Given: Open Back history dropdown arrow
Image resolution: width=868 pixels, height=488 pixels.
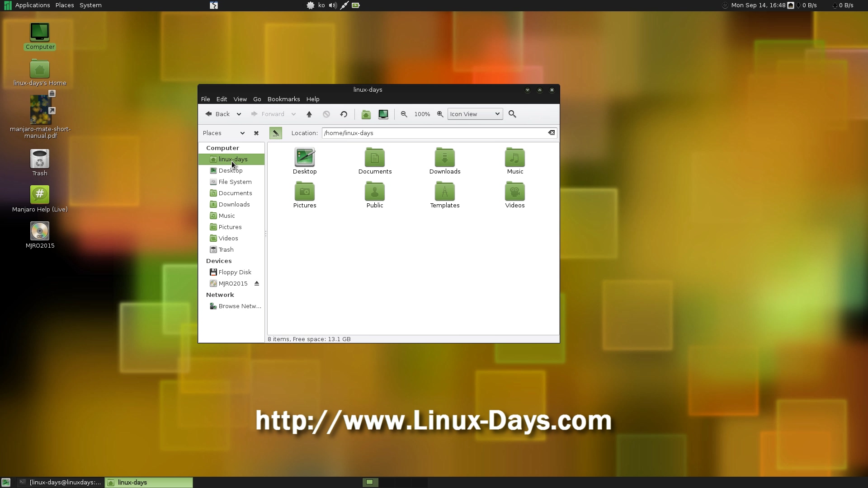Looking at the screenshot, I should click(x=239, y=114).
